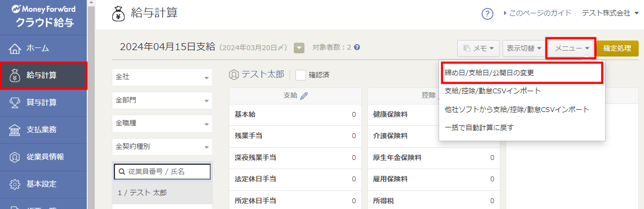Click the 従業員番号 / 氏名 search field

[x=162, y=171]
